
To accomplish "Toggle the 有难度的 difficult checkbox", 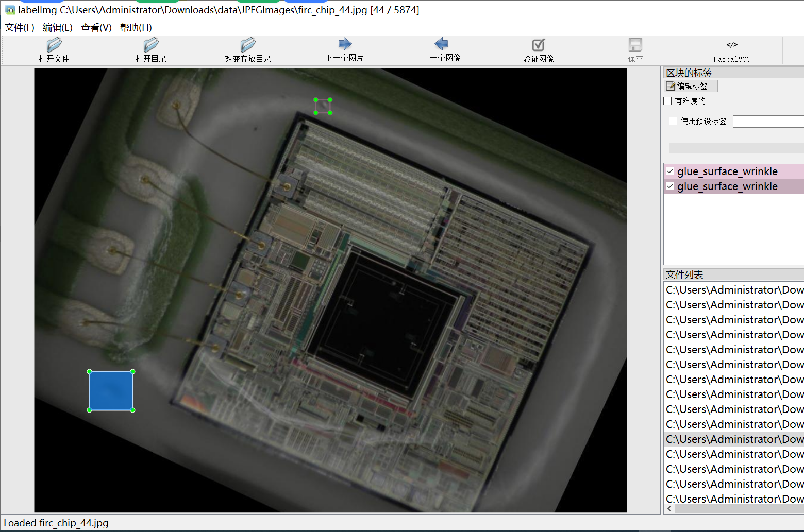I will click(x=668, y=101).
